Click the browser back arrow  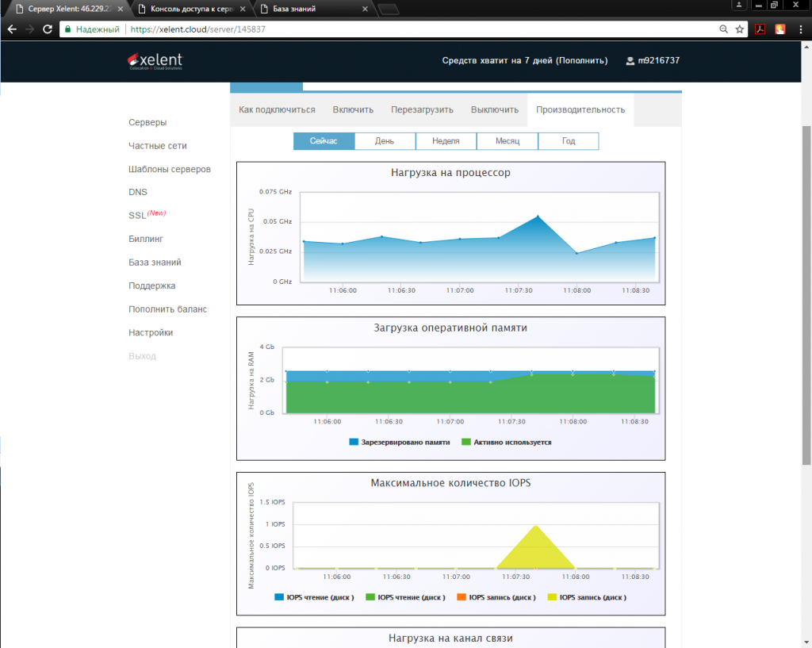click(x=12, y=29)
